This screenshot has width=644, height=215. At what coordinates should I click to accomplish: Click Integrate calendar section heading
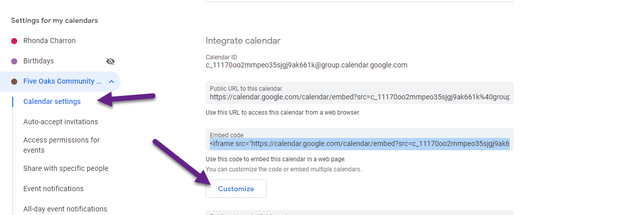(243, 41)
